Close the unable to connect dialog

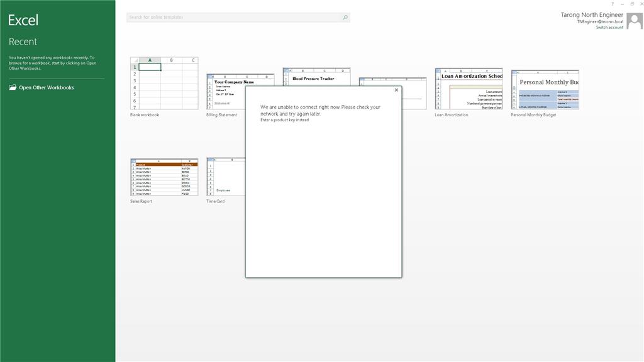(x=396, y=90)
